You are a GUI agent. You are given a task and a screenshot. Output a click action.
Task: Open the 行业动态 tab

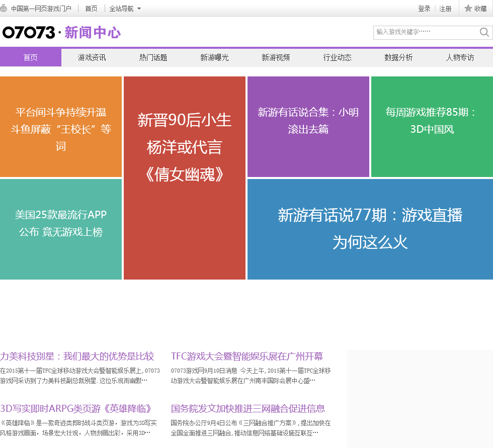click(337, 58)
